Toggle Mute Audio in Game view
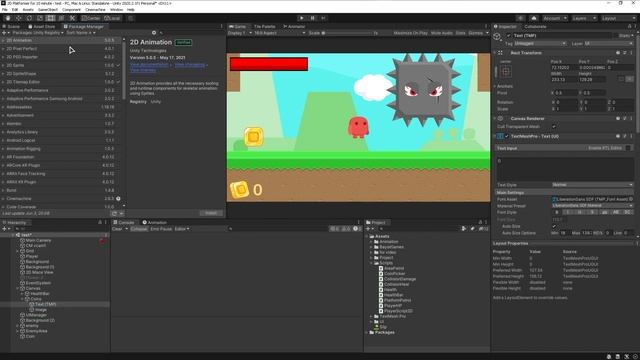The image size is (640, 360). [x=442, y=33]
